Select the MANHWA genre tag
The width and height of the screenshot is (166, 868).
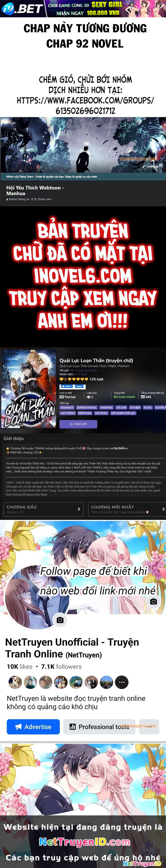point(106,407)
